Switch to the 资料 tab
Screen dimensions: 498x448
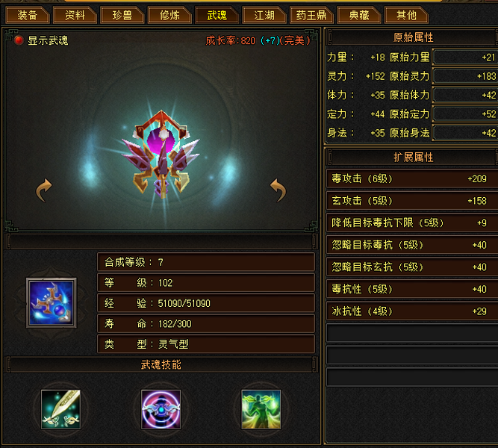75,15
